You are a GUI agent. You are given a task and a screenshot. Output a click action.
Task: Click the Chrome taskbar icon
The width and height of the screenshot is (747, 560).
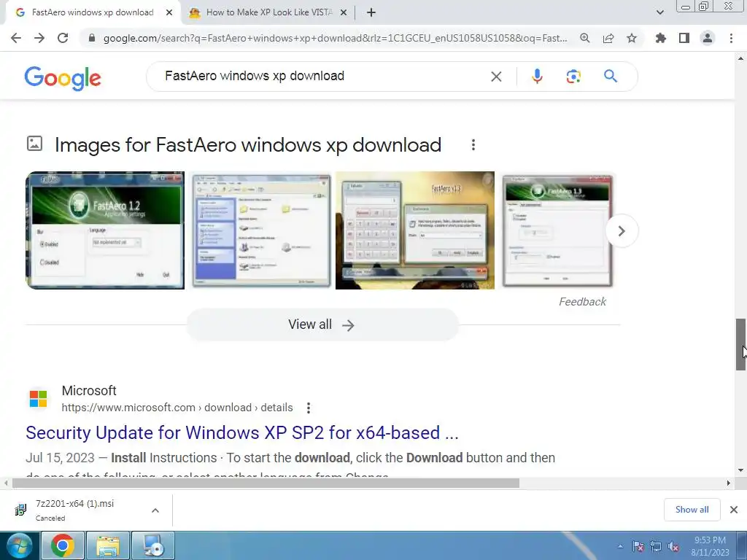click(x=63, y=545)
